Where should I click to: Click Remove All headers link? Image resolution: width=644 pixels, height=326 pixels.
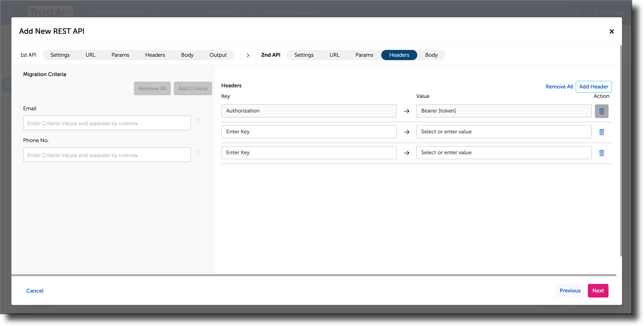pyautogui.click(x=559, y=87)
